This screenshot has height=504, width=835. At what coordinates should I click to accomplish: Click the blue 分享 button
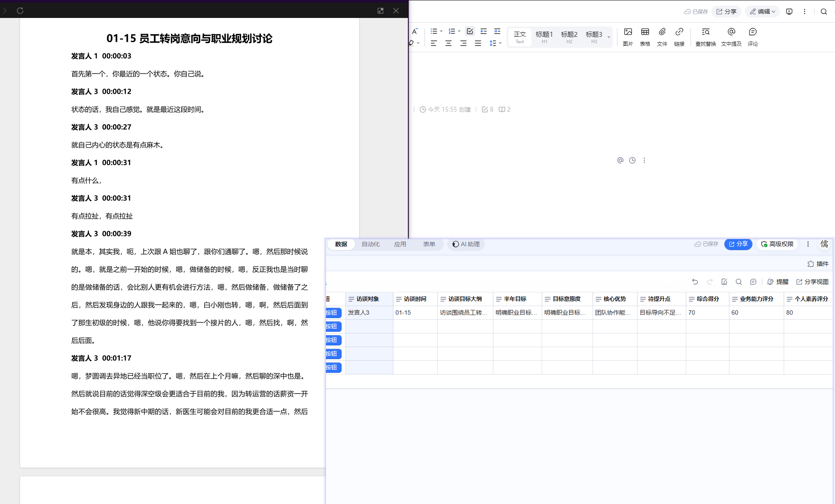738,244
